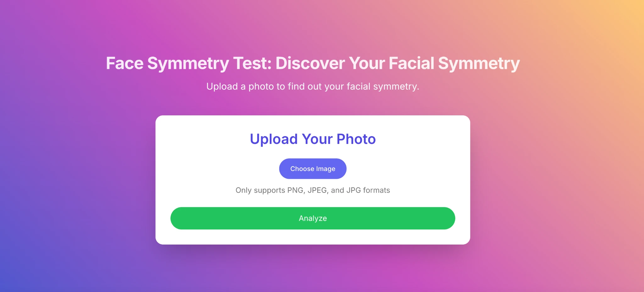Click the 'Upload a photo to find out' subtitle
This screenshot has width=644, height=292.
click(313, 86)
